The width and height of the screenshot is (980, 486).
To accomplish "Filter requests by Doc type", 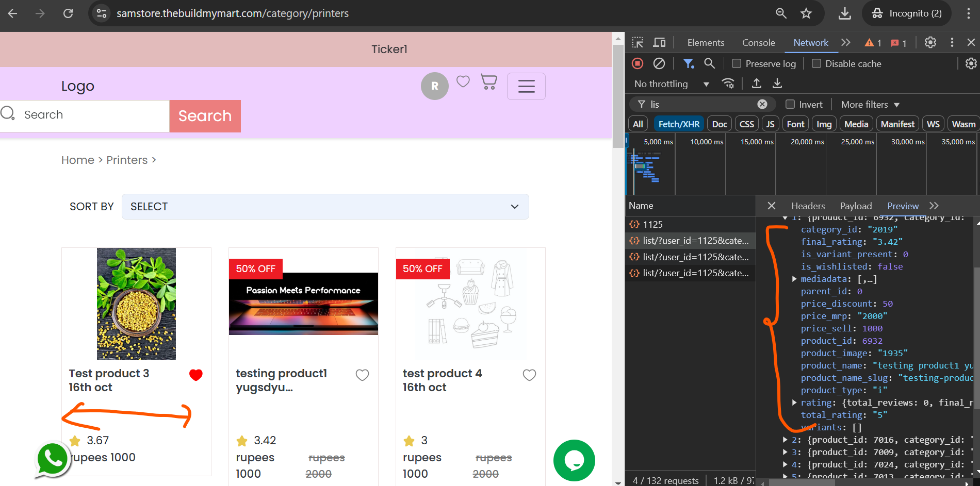I will pos(720,124).
